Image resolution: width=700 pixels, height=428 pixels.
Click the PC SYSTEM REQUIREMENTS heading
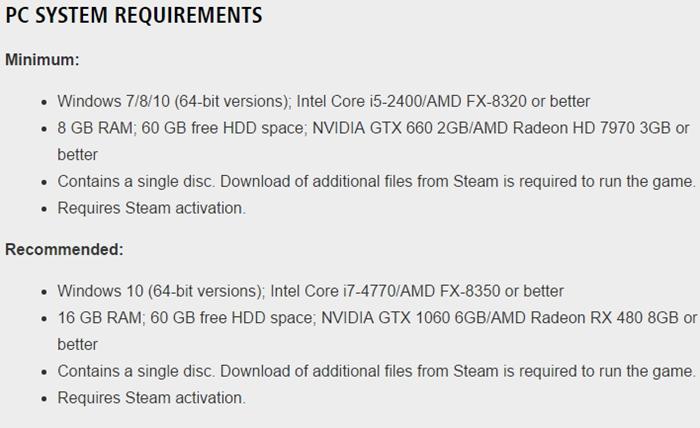(x=134, y=17)
